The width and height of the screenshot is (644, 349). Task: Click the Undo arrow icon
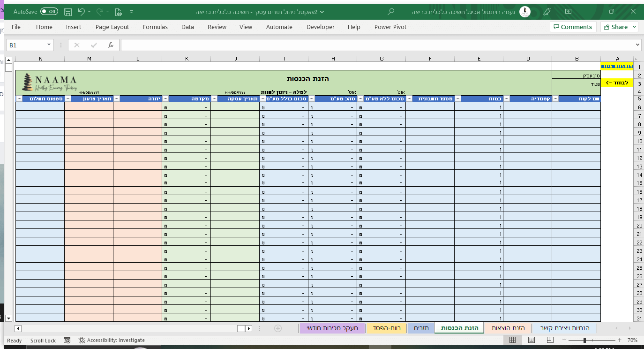pos(82,11)
